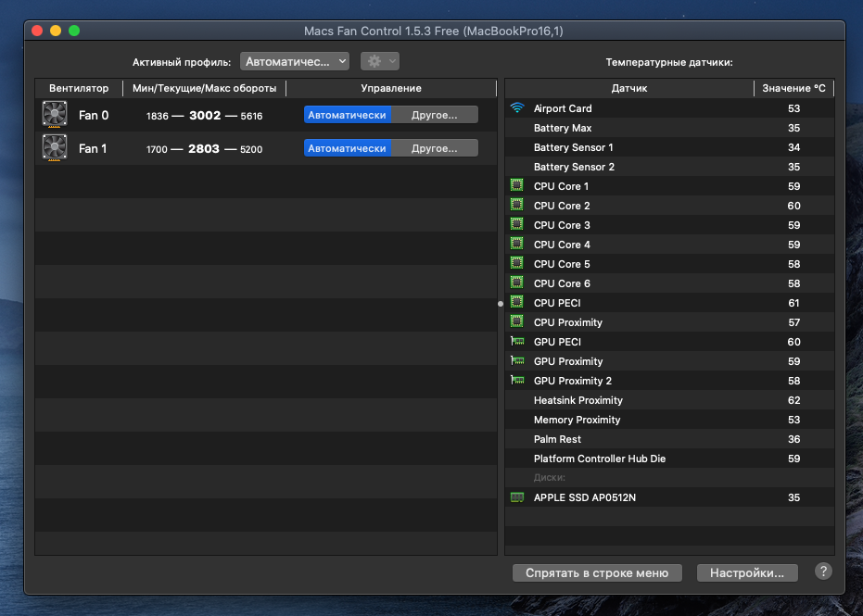Open Настройки... settings button
The image size is (863, 616).
pyautogui.click(x=747, y=572)
